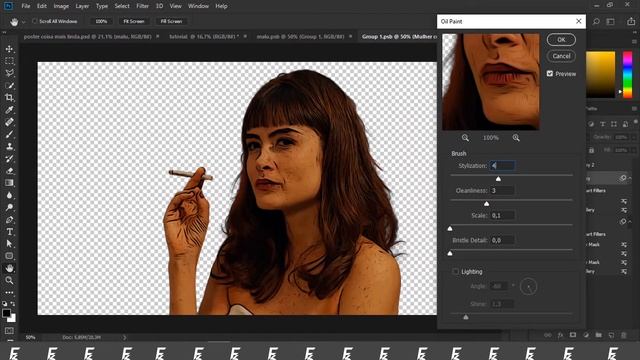Select the Horizontal Type tool
This screenshot has width=640, height=360.
pyautogui.click(x=9, y=232)
